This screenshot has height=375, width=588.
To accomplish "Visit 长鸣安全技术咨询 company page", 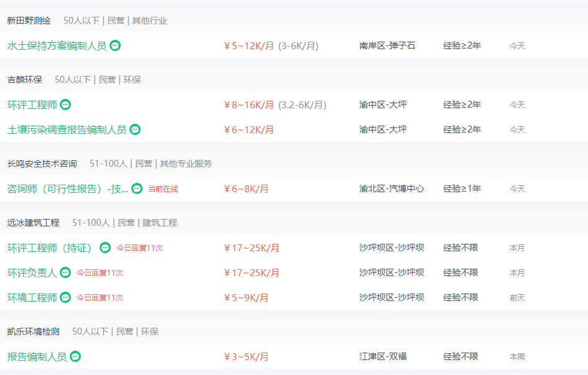I will point(42,164).
